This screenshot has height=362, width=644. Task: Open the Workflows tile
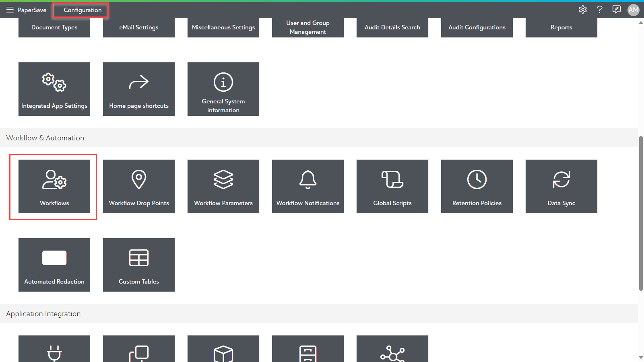[54, 186]
